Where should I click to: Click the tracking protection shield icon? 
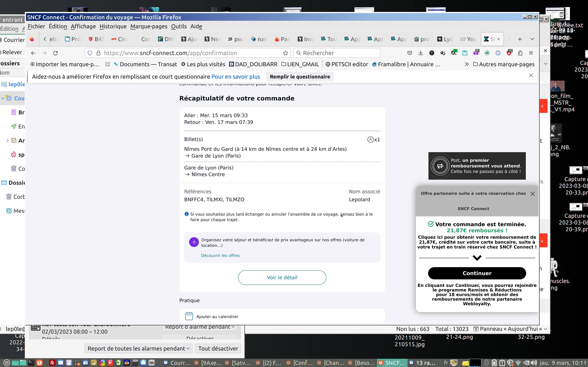coord(90,53)
